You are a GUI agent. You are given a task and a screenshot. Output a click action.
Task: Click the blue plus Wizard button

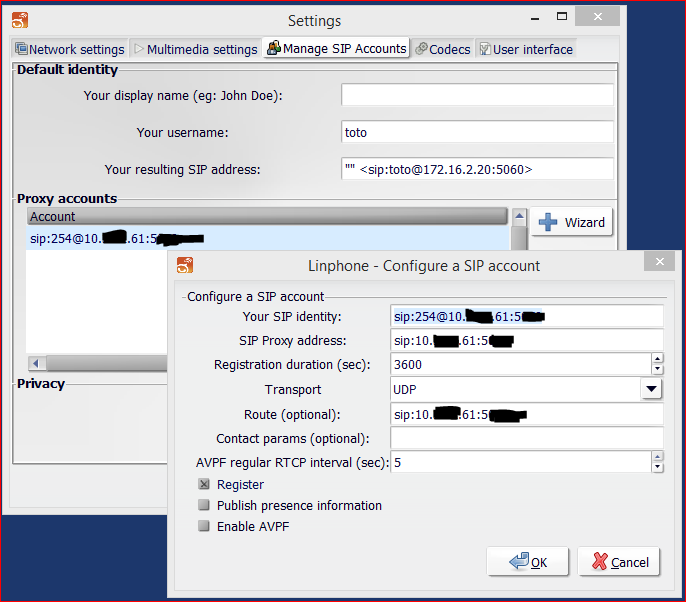coord(571,222)
